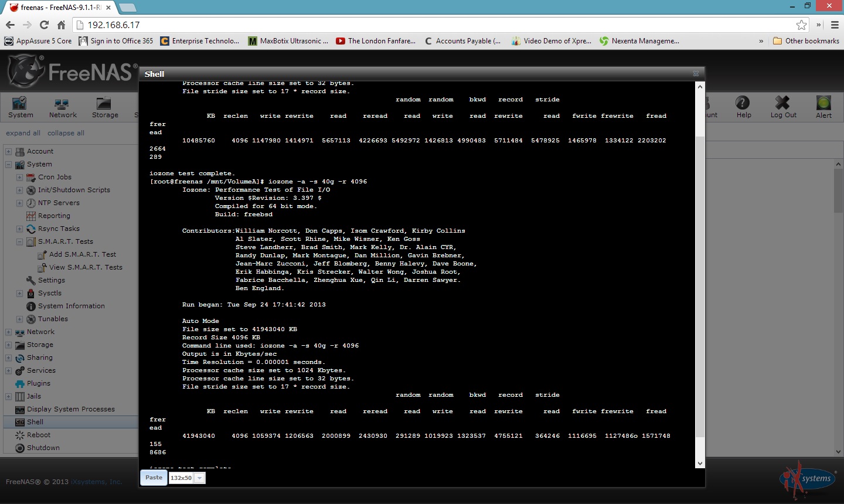
Task: Click the iXsystems, Inc. footer link
Action: pos(97,482)
